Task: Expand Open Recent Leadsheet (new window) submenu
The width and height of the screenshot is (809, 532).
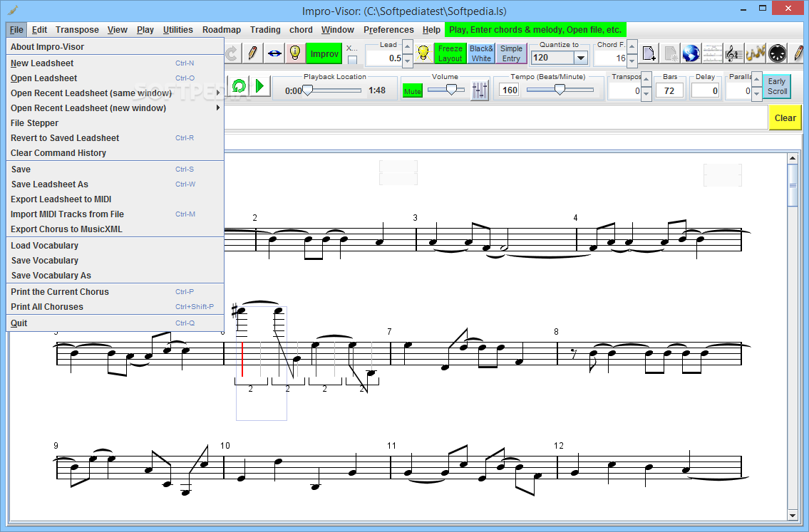Action: coord(115,108)
